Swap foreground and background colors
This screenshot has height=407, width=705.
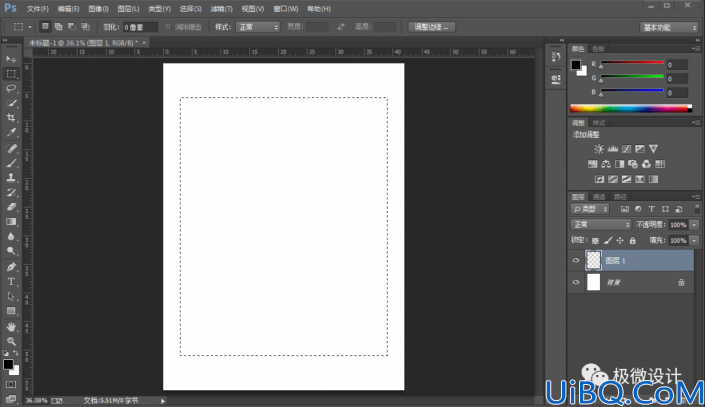coord(16,353)
